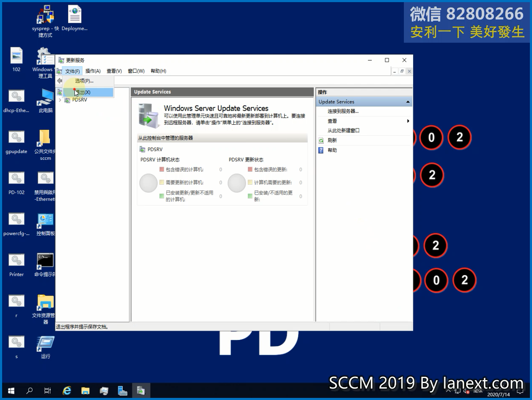Open the 文件(F) menu

pos(72,71)
